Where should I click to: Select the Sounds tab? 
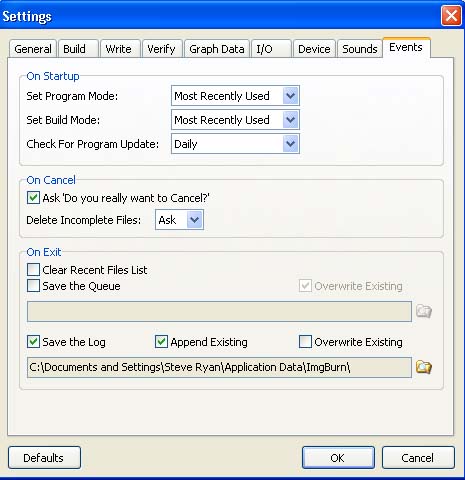pyautogui.click(x=360, y=49)
